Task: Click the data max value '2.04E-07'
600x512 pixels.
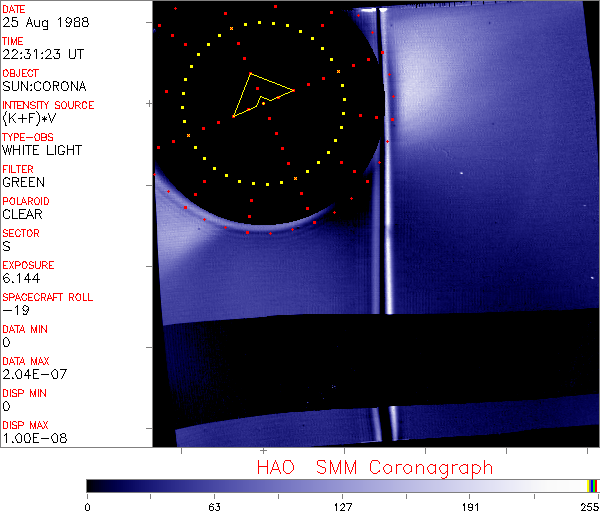Action: point(31,374)
